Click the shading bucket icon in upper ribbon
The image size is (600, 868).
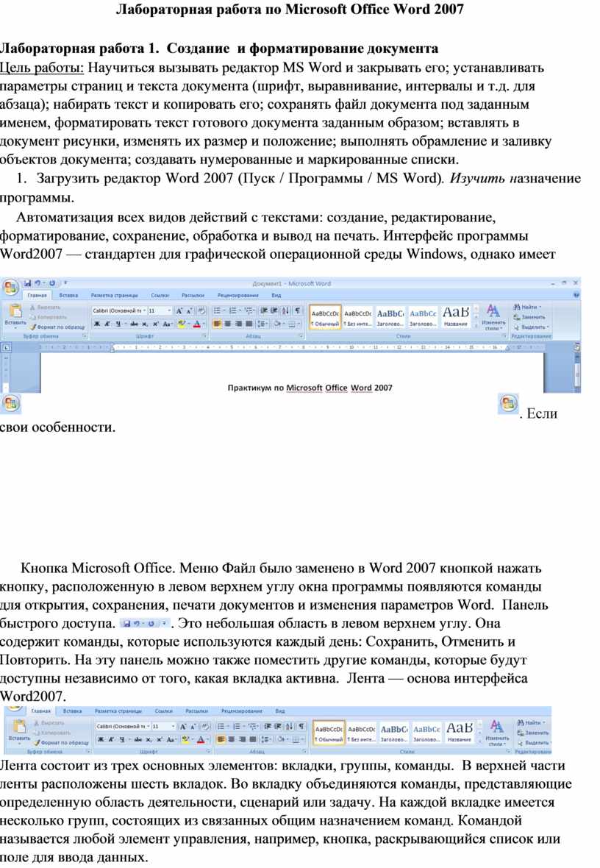[276, 324]
